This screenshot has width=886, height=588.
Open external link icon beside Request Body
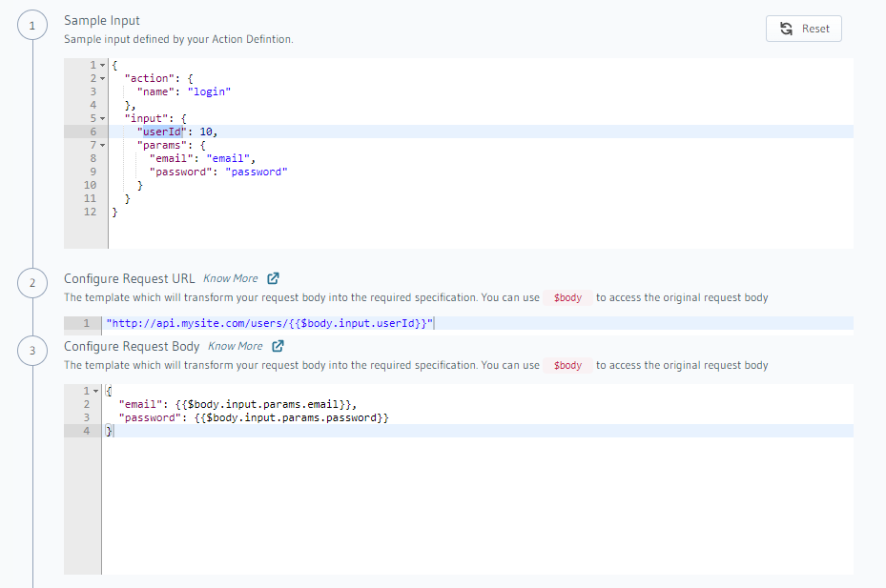[278, 346]
